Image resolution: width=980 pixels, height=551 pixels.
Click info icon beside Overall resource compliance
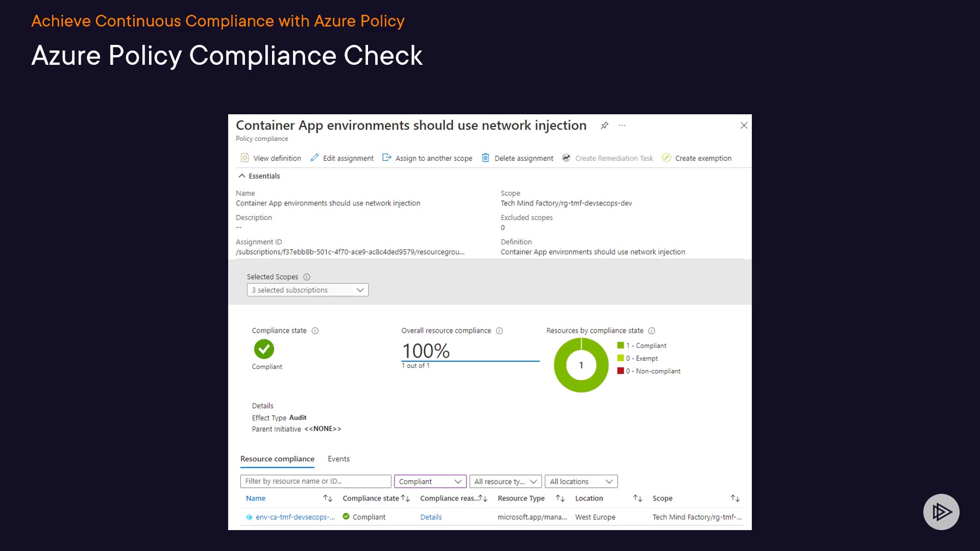click(x=499, y=331)
